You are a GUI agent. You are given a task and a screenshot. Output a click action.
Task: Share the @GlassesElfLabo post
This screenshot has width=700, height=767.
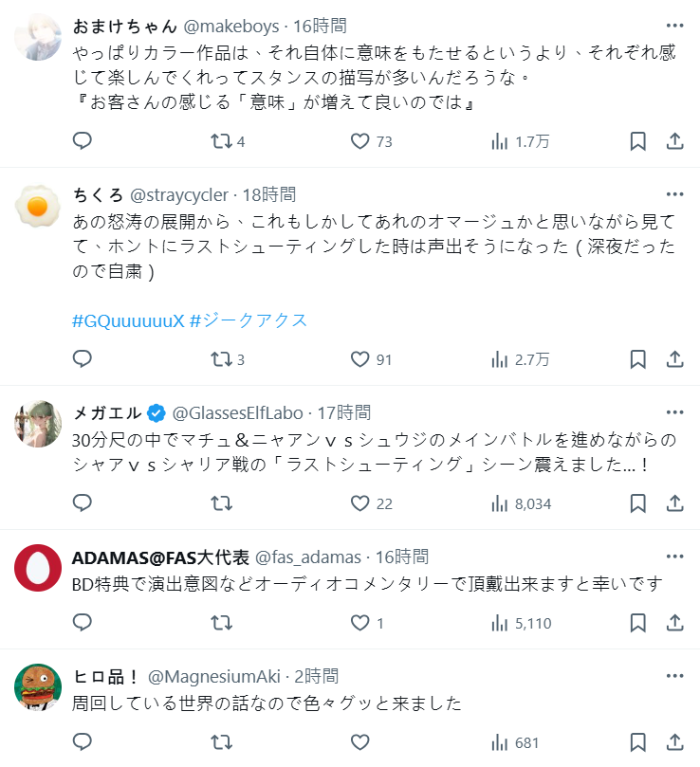point(675,503)
